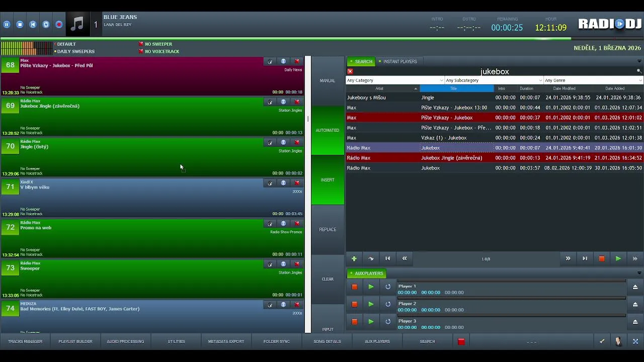Image resolution: width=644 pixels, height=362 pixels.
Task: Edit track 71 V blbým věku
Action: [270, 183]
